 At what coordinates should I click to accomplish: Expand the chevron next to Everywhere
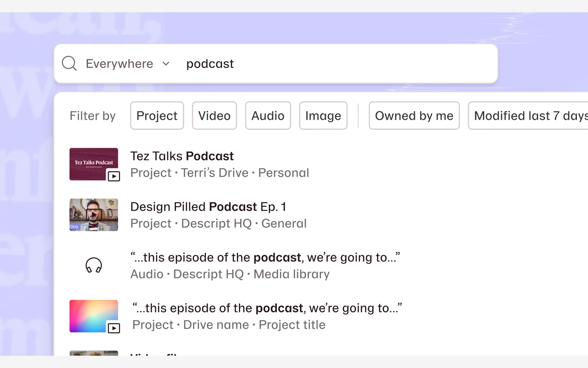tap(166, 64)
